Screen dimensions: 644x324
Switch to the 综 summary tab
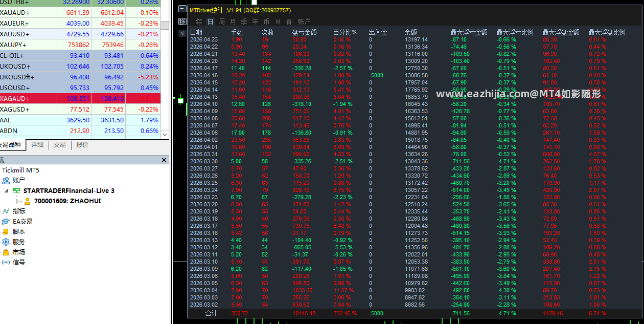click(199, 21)
